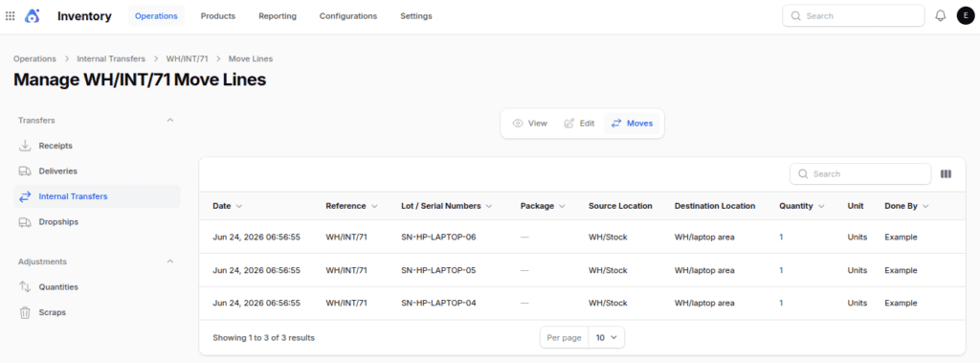Click Destination Location column header
Image resolution: width=980 pixels, height=363 pixels.
(x=715, y=206)
